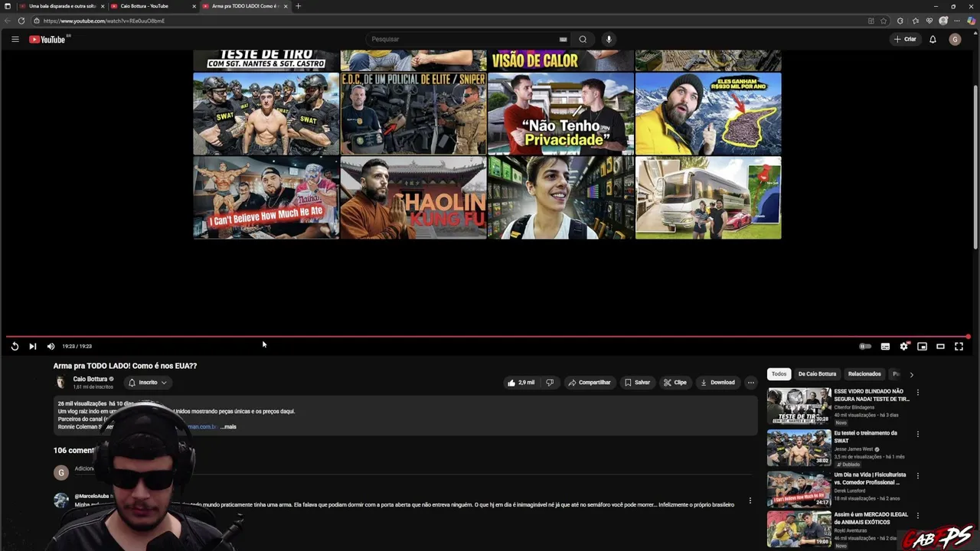Select the De Caio Bottura chip
This screenshot has width=980, height=551.
coord(817,374)
